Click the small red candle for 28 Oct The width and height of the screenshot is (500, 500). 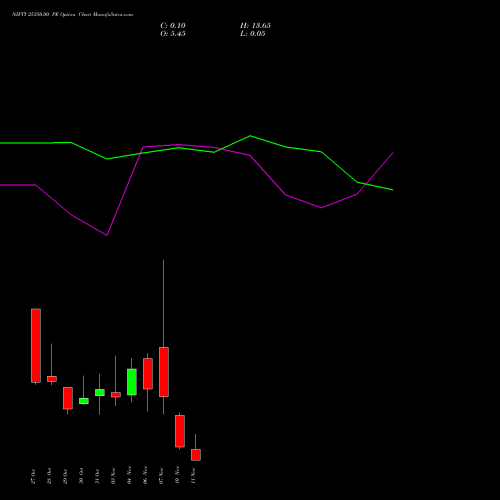(52, 379)
